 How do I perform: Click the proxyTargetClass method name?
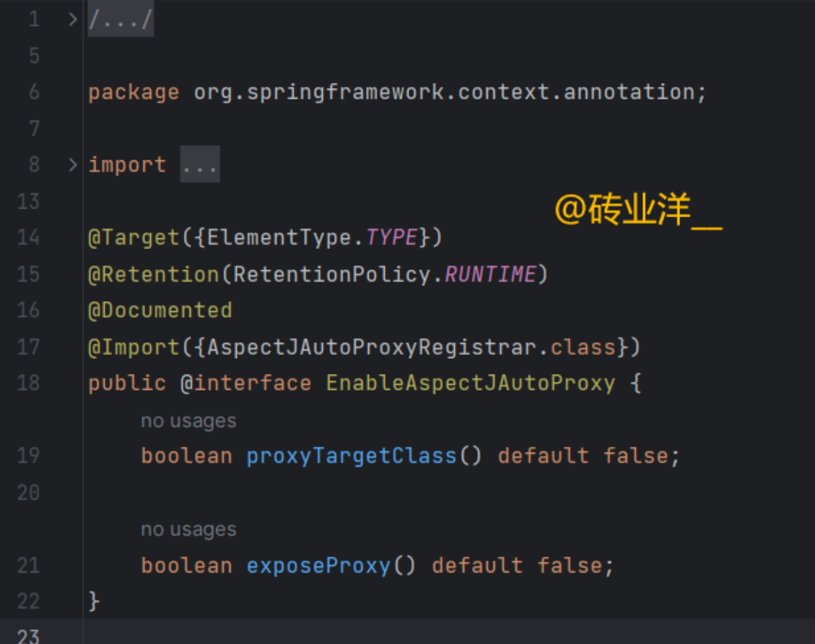pyautogui.click(x=352, y=456)
